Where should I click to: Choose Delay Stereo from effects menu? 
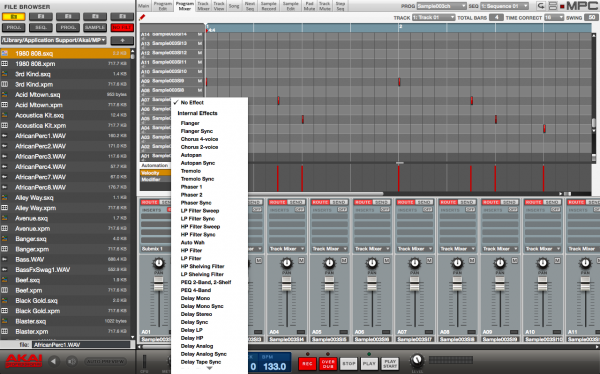pyautogui.click(x=196, y=314)
